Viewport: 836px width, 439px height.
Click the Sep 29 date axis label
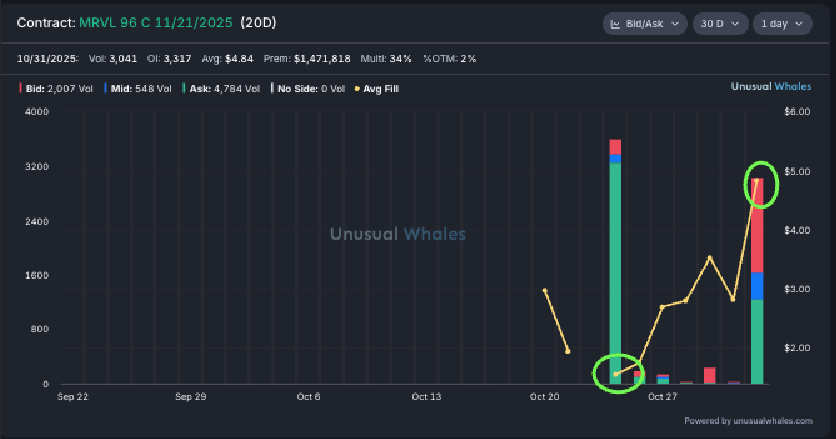tap(190, 397)
